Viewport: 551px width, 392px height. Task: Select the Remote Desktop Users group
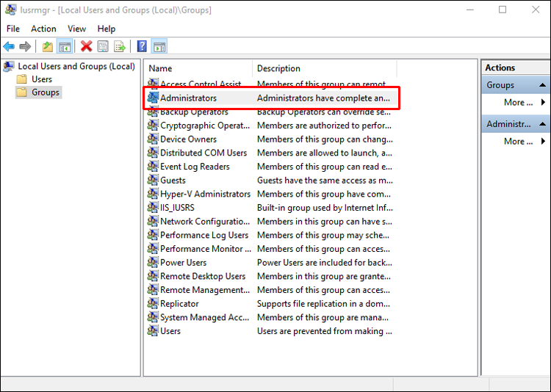click(270, 276)
